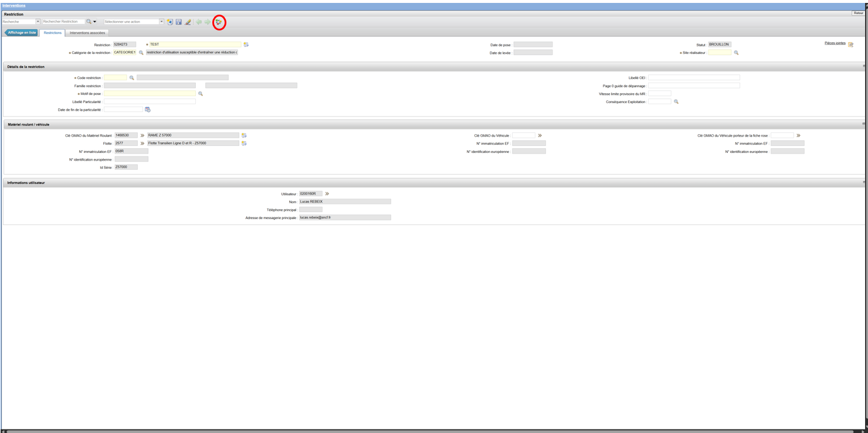The width and height of the screenshot is (868, 433).
Task: Click into the Motif de pose field
Action: [150, 94]
